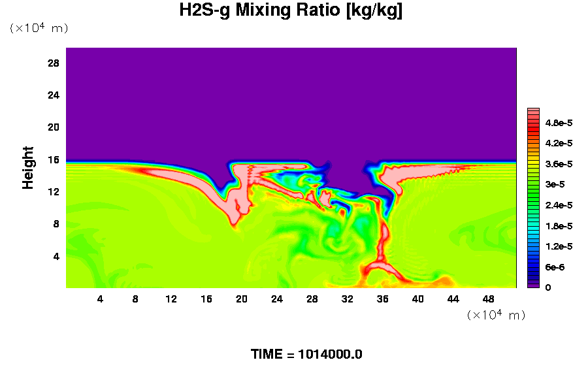Select the pink top swatch of the colorbar

coord(532,112)
